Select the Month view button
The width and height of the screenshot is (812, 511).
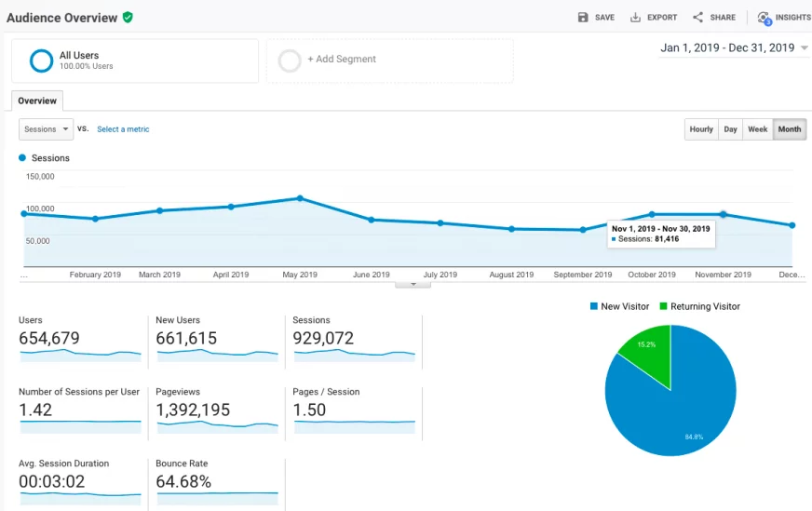tap(790, 129)
